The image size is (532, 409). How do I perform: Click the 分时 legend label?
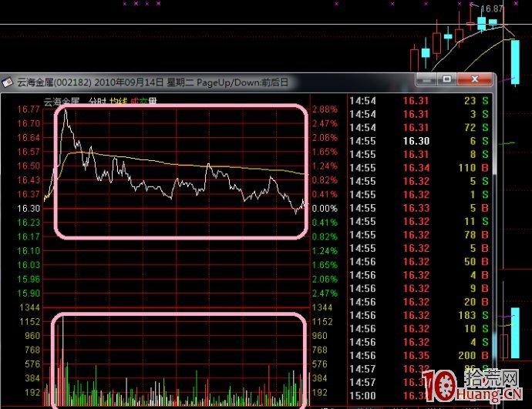97,101
